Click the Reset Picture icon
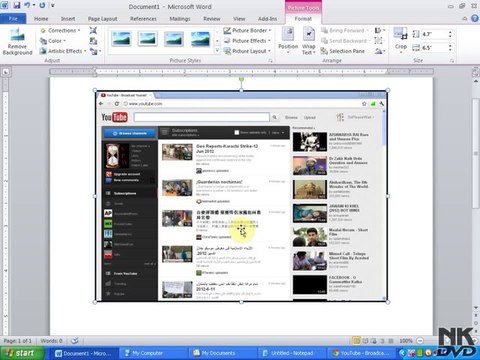The image size is (480, 360). 94,51
